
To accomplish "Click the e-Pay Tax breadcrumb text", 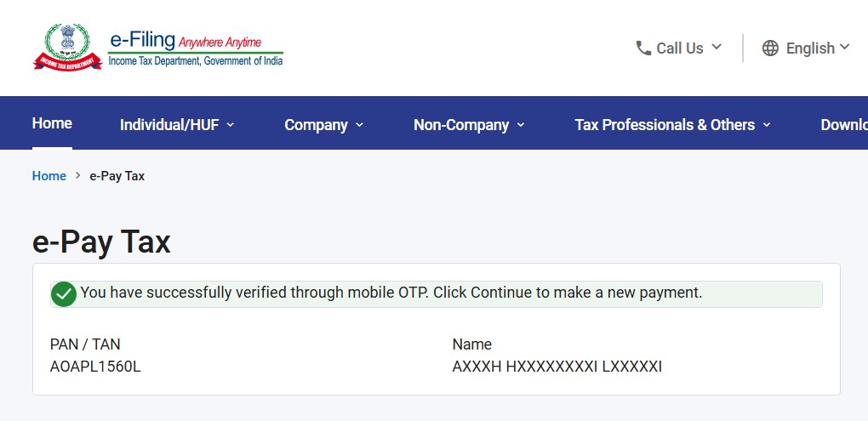I will [x=117, y=176].
